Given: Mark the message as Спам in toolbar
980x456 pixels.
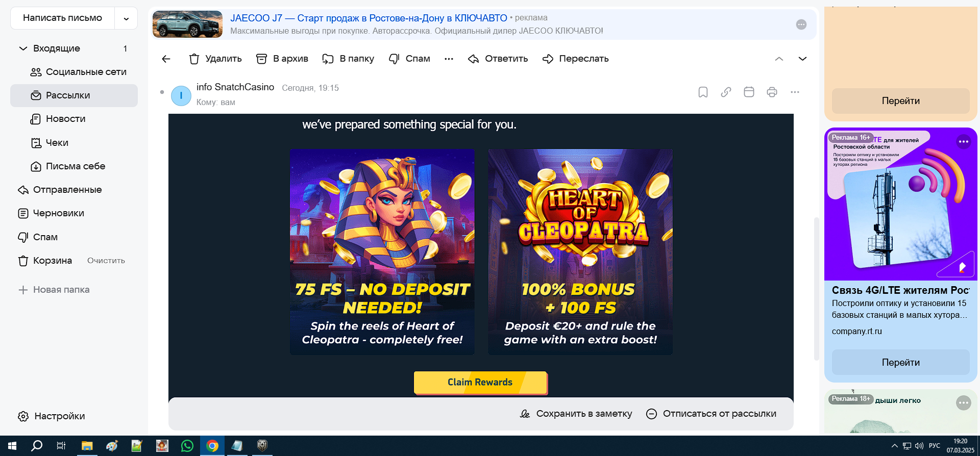Looking at the screenshot, I should coord(409,59).
